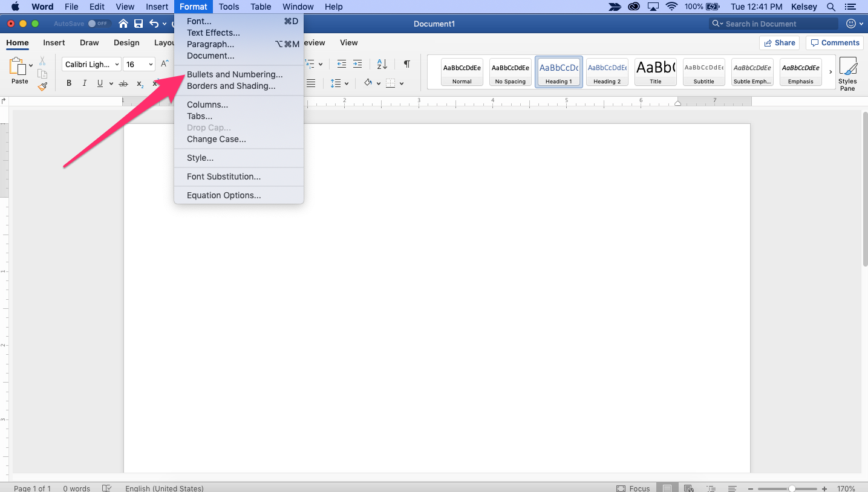Open the Underline style dropdown arrow

[111, 83]
